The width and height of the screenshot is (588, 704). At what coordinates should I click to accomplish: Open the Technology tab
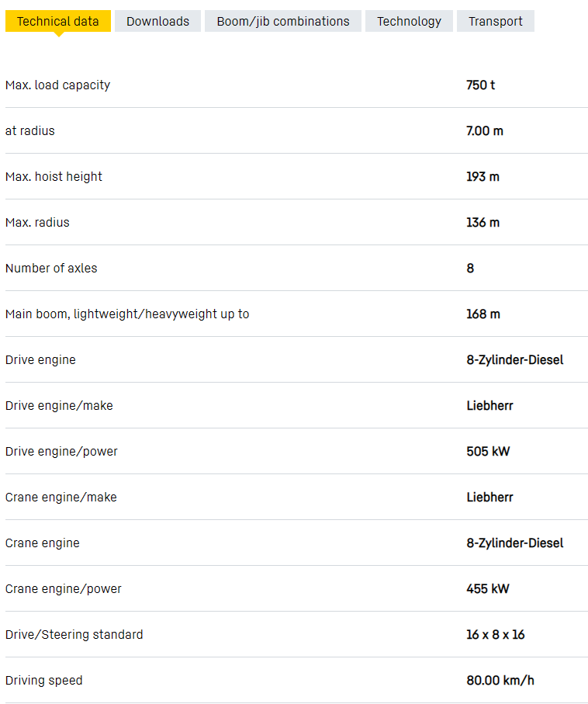point(409,21)
